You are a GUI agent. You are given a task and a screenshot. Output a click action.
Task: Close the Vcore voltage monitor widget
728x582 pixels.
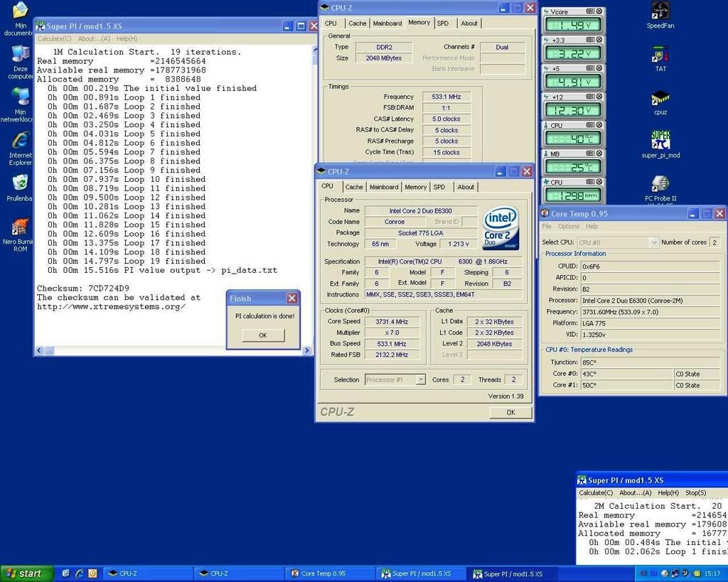(599, 11)
